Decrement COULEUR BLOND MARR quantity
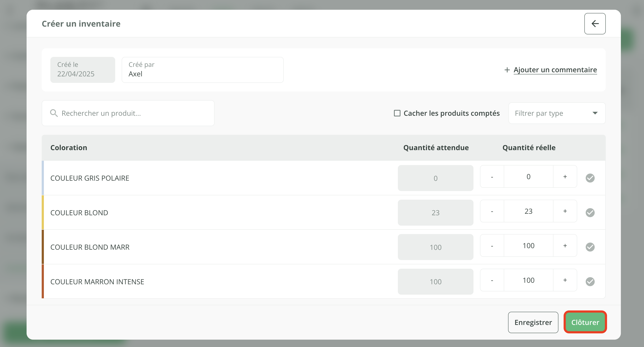Screen dimensions: 644x347 coord(492,246)
